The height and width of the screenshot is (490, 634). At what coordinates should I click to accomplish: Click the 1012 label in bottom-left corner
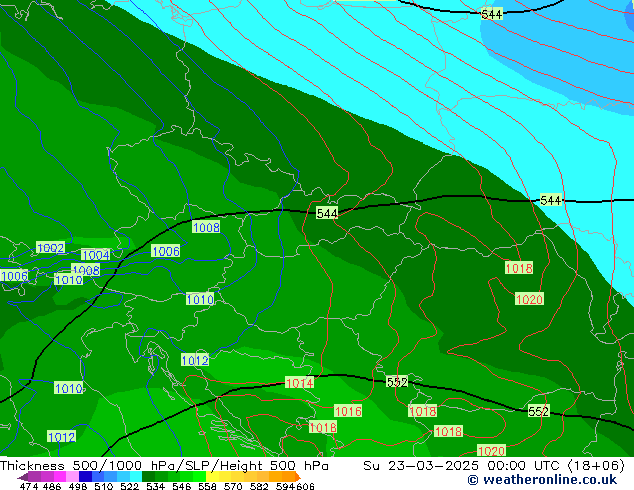point(61,437)
